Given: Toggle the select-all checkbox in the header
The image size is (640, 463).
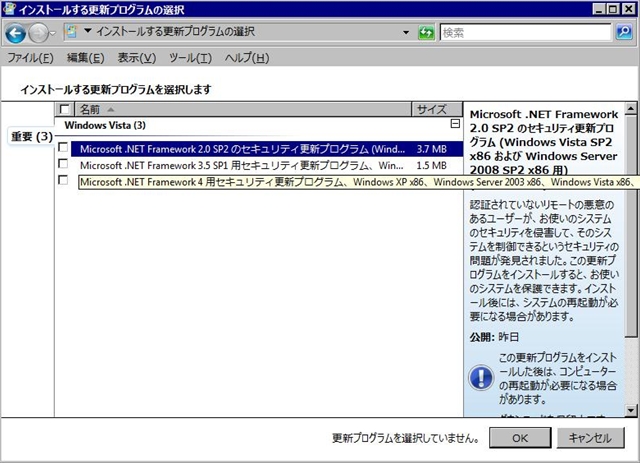Looking at the screenshot, I should pos(64,109).
